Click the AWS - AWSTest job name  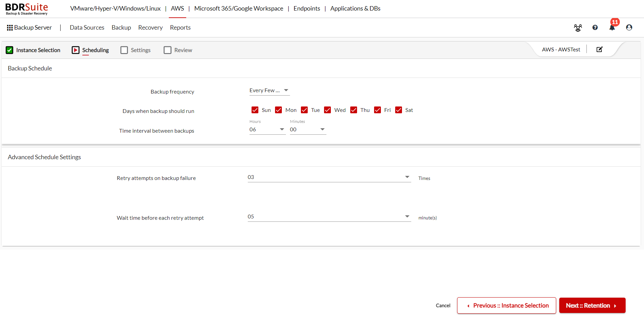click(561, 49)
